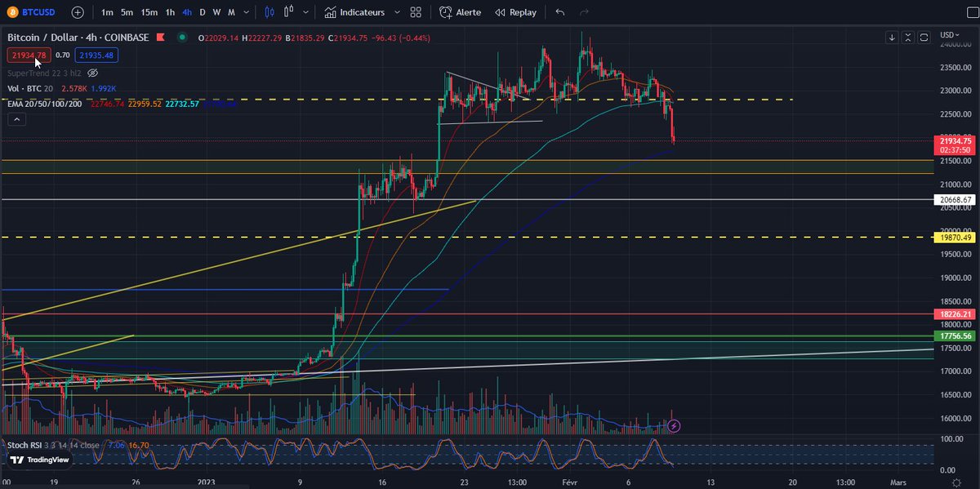Select the blue candlestick chart style icon

pos(271,12)
